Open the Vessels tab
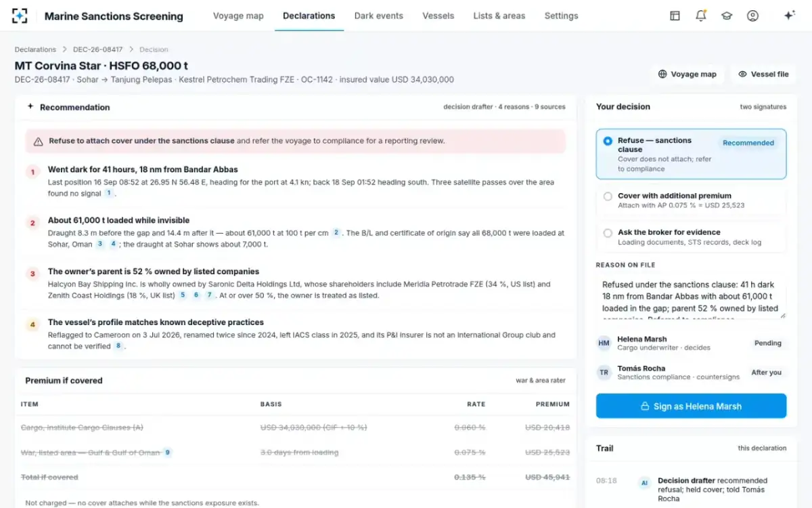This screenshot has width=812, height=508. click(438, 16)
